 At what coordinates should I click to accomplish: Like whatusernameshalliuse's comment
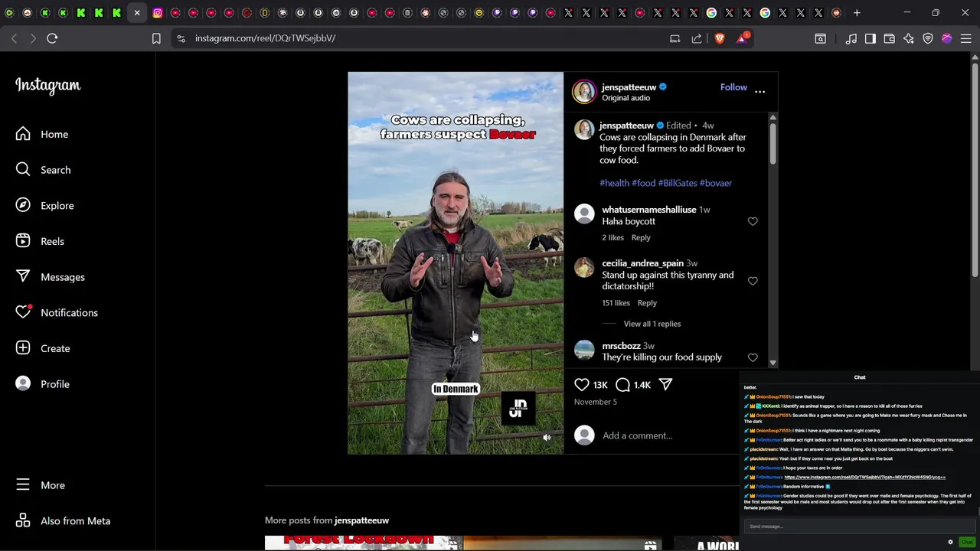click(753, 221)
